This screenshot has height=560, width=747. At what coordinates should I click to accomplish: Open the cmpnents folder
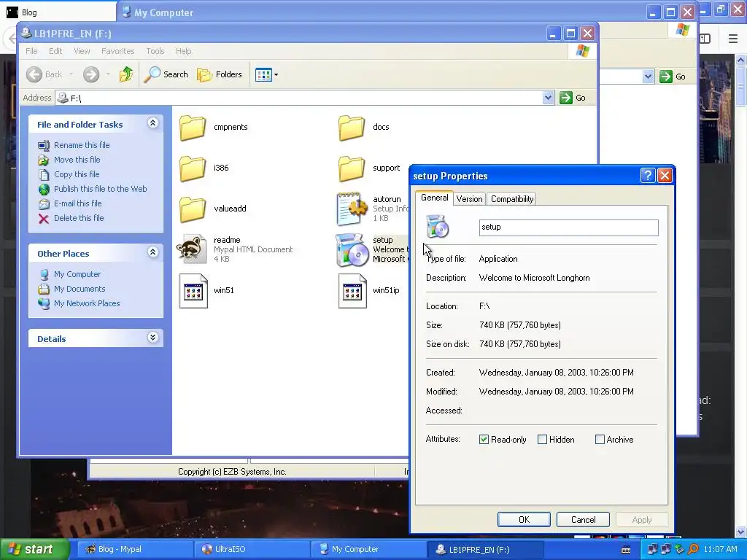[193, 128]
